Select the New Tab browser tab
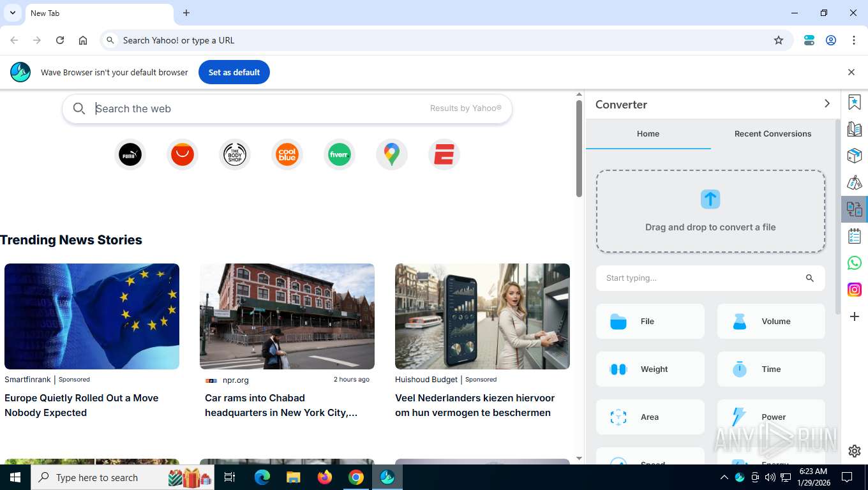 (x=99, y=13)
